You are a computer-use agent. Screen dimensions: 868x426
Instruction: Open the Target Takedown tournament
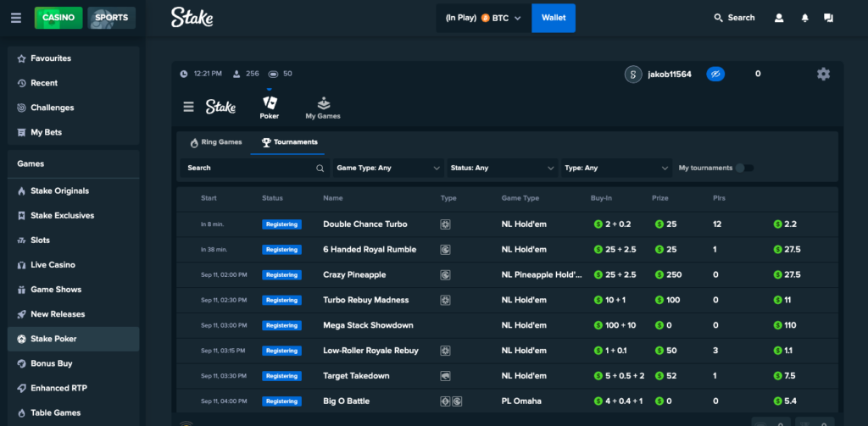pos(507,376)
